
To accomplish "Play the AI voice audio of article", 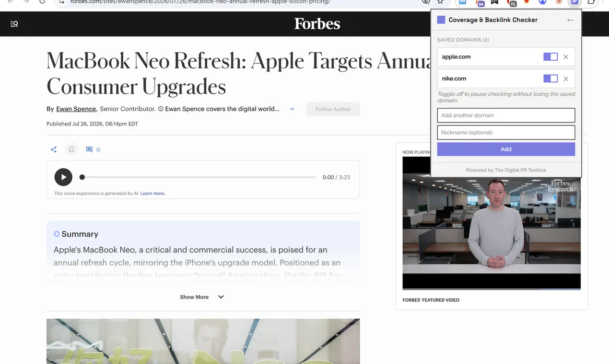I will click(63, 177).
